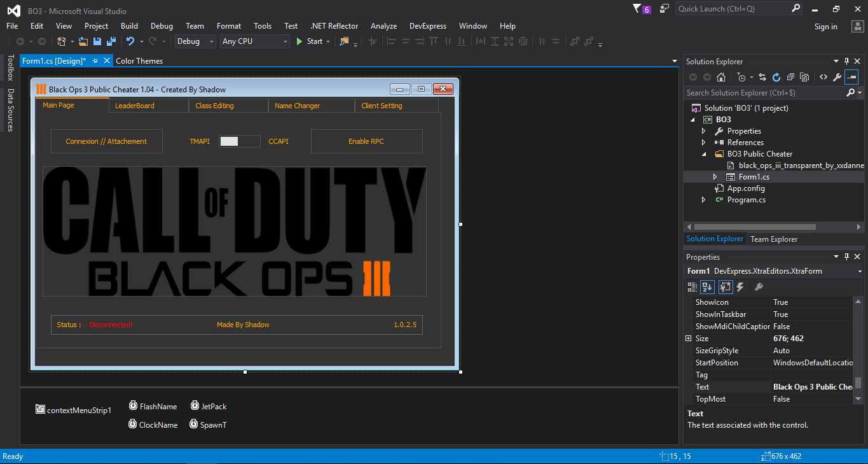Open the Form1 object selector dropdown
Image resolution: width=868 pixels, height=464 pixels.
pyautogui.click(x=860, y=271)
